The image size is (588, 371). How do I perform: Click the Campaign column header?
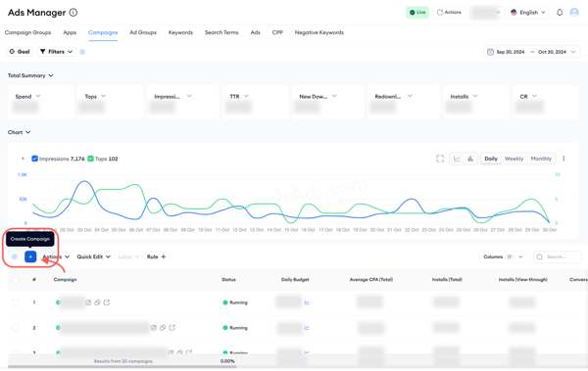(66, 280)
